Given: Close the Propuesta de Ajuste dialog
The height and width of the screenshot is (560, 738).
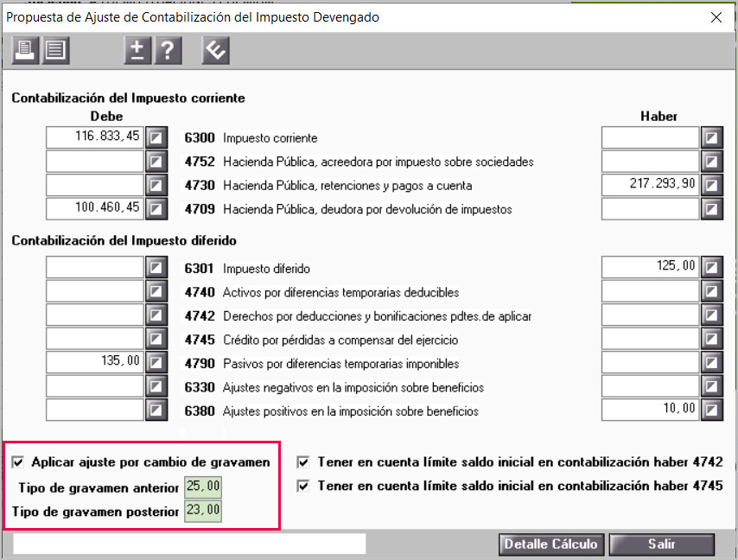Looking at the screenshot, I should [x=716, y=17].
